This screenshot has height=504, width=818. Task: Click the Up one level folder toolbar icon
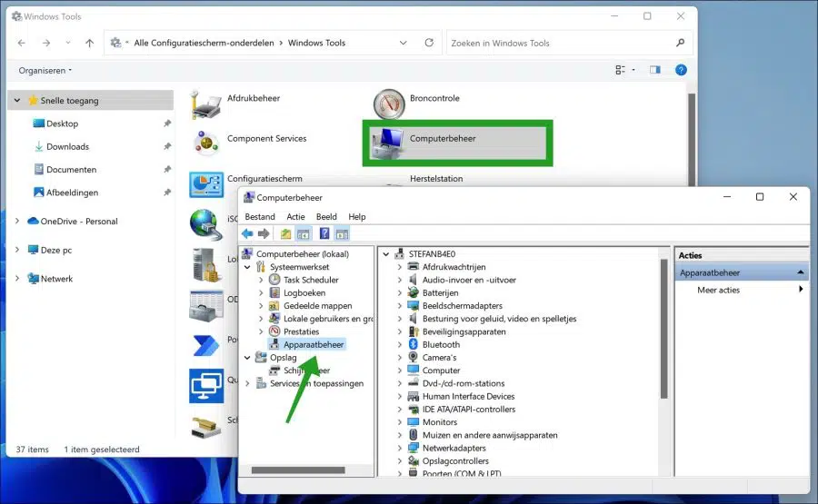pos(285,234)
